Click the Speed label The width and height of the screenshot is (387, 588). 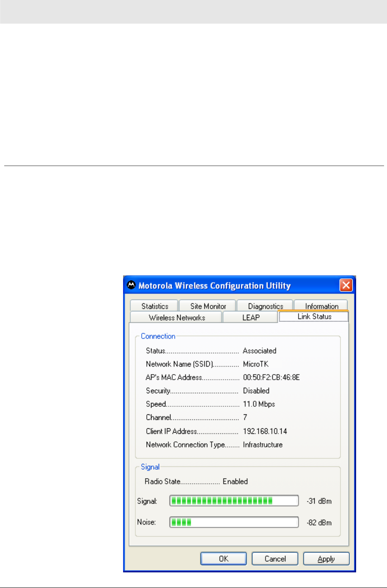pos(156,404)
